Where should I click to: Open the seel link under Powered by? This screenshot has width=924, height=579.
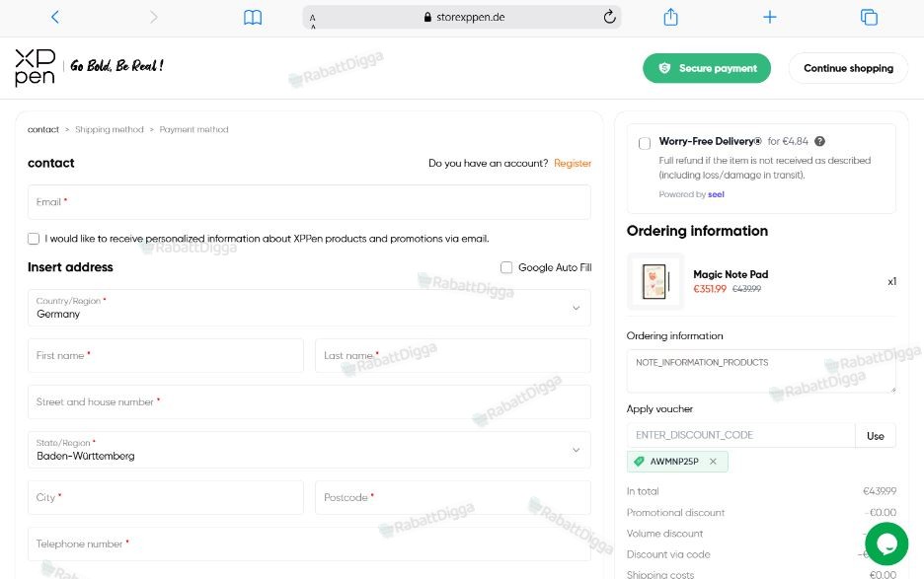pyautogui.click(x=716, y=194)
